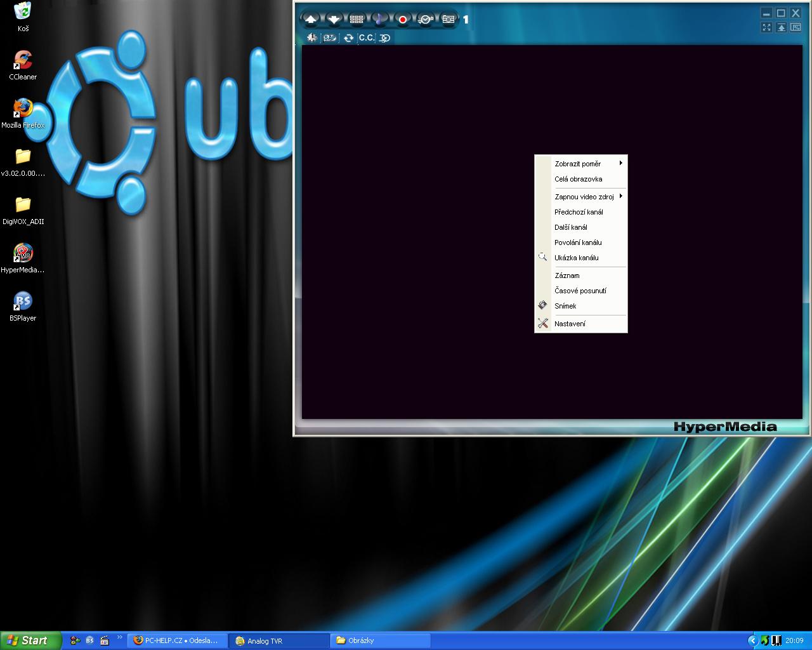The height and width of the screenshot is (650, 812).
Task: Select Záznam from the context menu
Action: 581,275
